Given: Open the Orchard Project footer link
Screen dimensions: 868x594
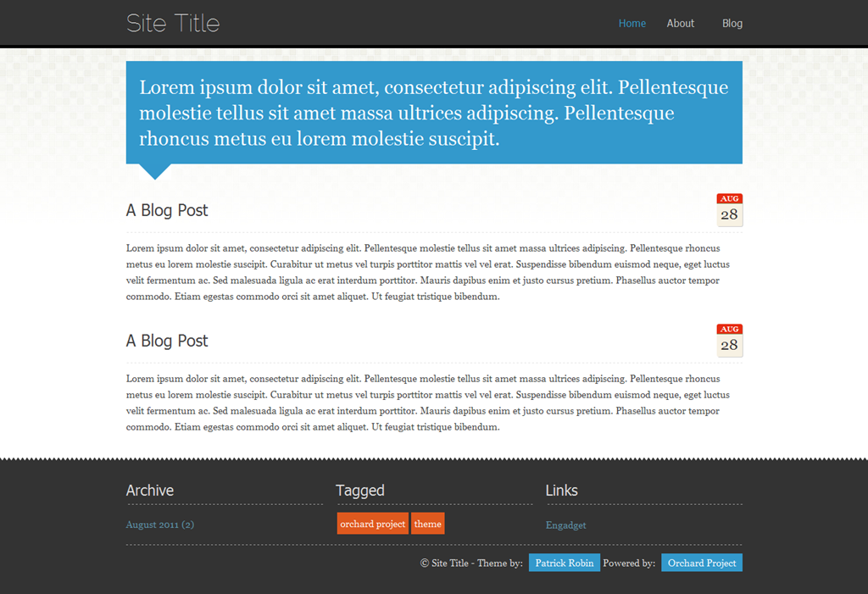Looking at the screenshot, I should pyautogui.click(x=701, y=563).
